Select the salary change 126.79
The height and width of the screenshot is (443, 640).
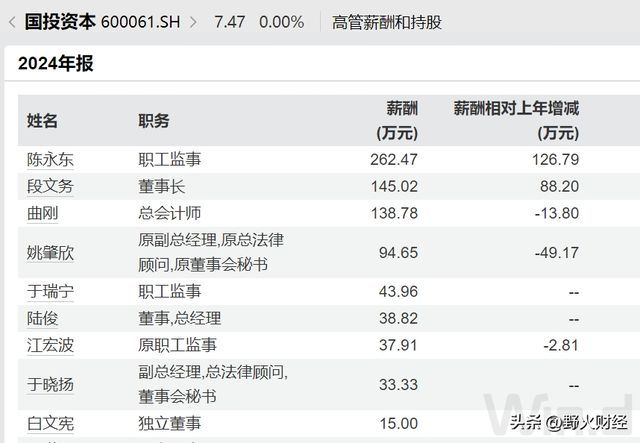tap(555, 160)
